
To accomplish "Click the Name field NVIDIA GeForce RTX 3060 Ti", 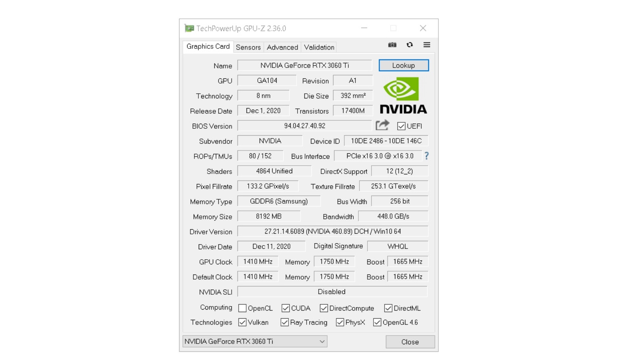I will tap(304, 65).
